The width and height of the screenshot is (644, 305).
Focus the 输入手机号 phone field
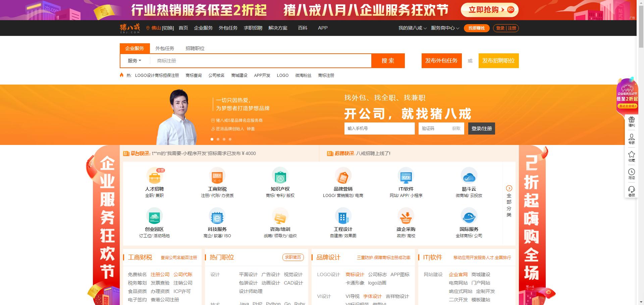379,129
